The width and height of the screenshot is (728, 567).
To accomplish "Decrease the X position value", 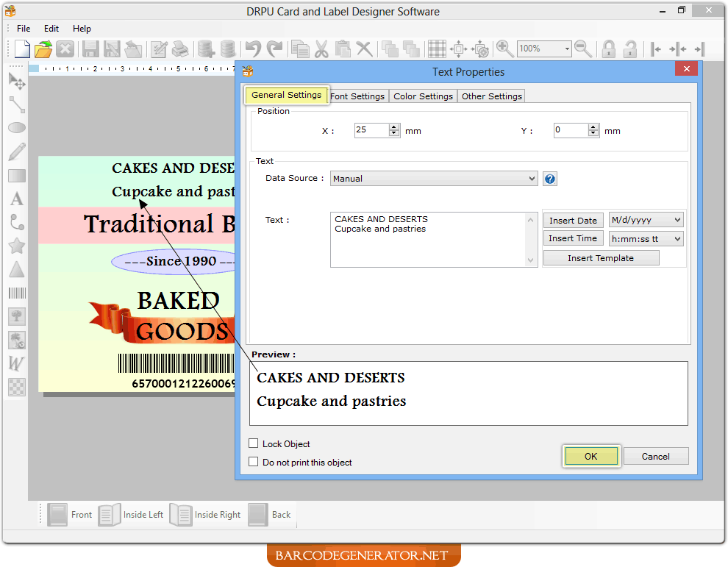I will 394,133.
